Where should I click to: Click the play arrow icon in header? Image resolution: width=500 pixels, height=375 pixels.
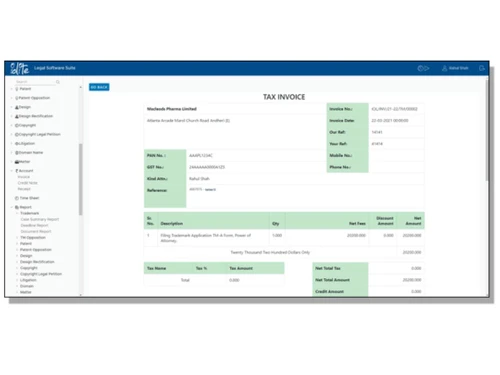427,68
